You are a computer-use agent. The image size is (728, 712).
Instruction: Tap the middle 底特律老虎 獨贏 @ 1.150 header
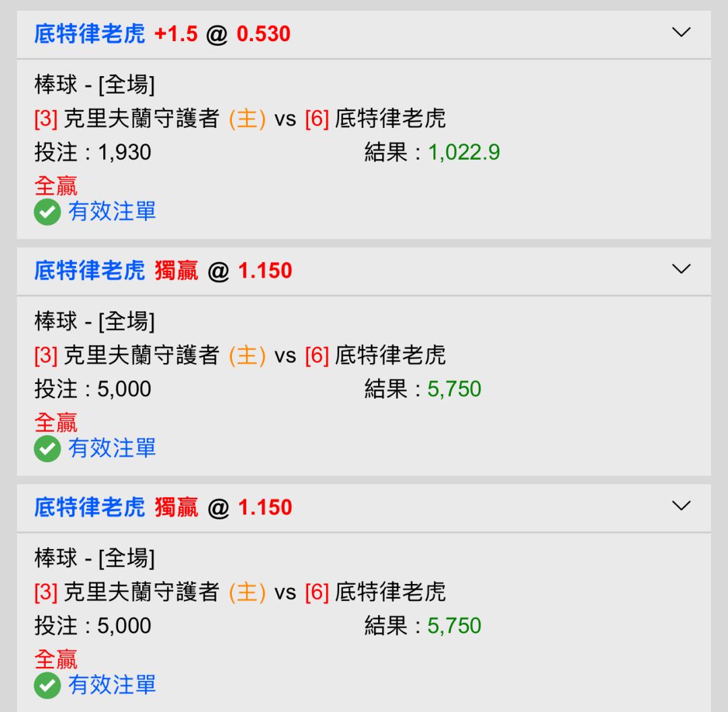click(163, 271)
